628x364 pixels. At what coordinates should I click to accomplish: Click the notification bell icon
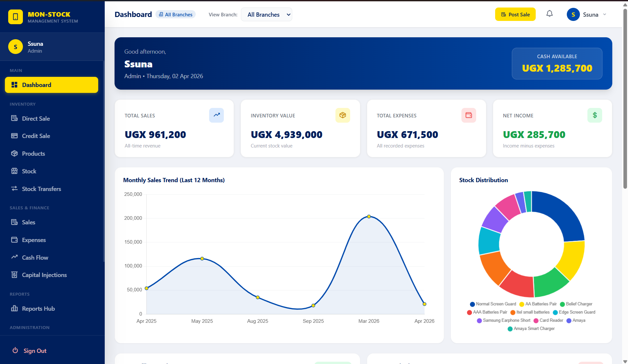point(549,14)
